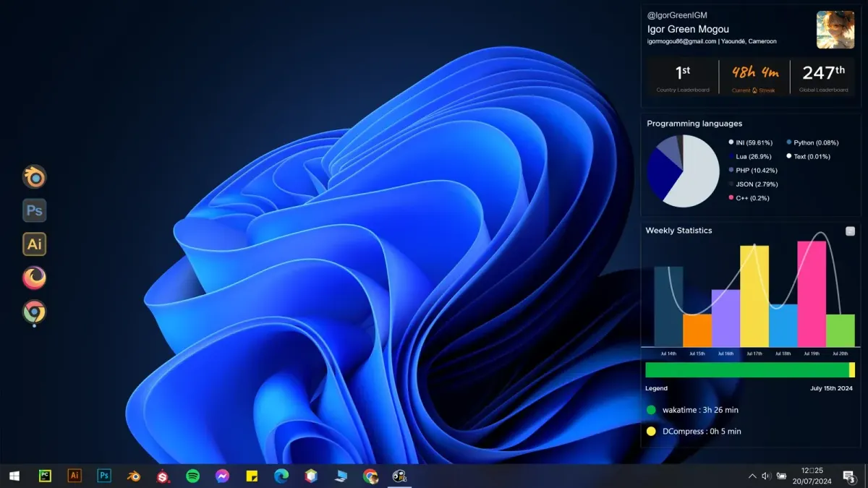Launch Photoshop from the left desktop dock

point(34,210)
